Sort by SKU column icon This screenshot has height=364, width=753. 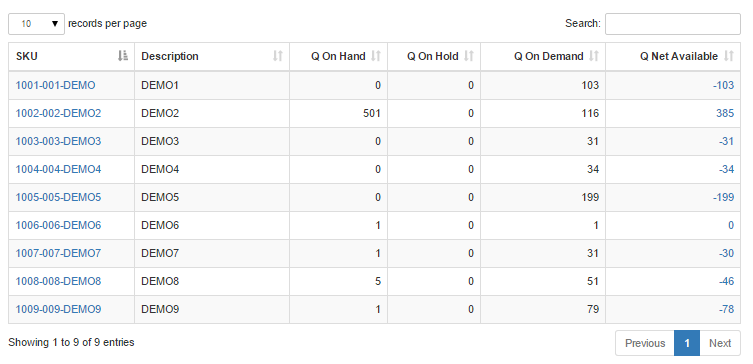coord(123,56)
